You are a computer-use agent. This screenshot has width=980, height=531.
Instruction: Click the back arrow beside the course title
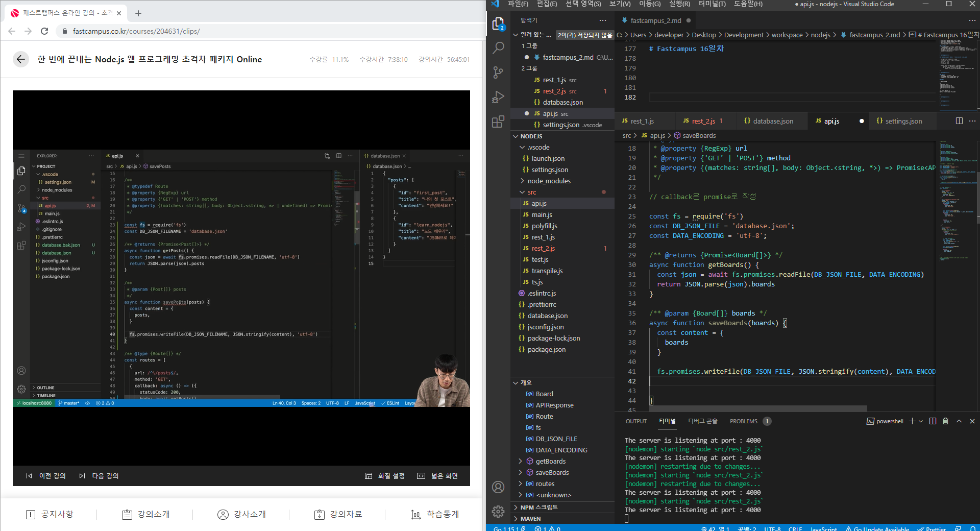tap(20, 59)
